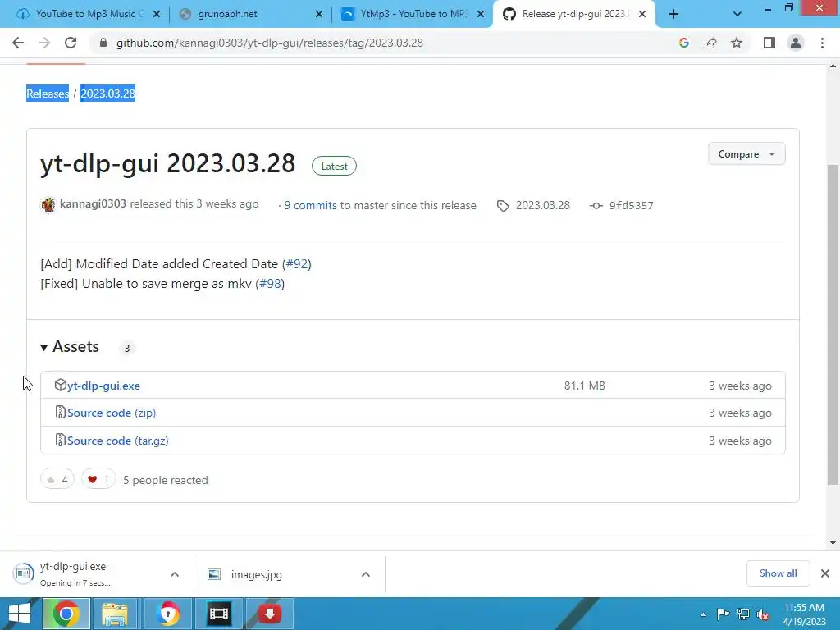Open commit 9fd5357
840x630 pixels.
tap(631, 205)
